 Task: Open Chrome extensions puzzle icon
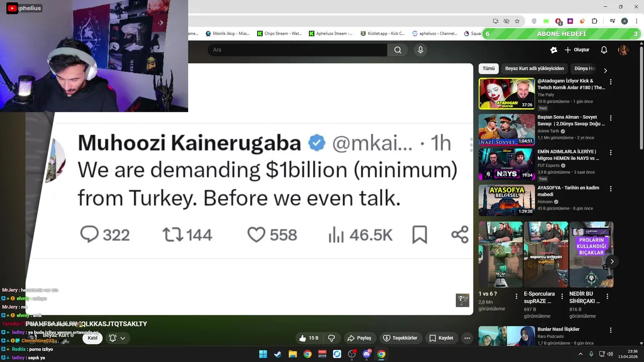coord(594,21)
